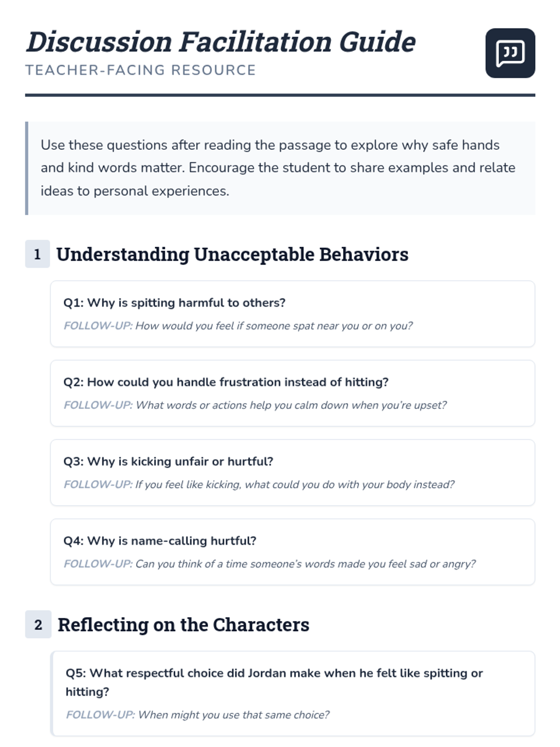Click the follow-up about words making you sad
The width and height of the screenshot is (560, 747).
click(269, 564)
